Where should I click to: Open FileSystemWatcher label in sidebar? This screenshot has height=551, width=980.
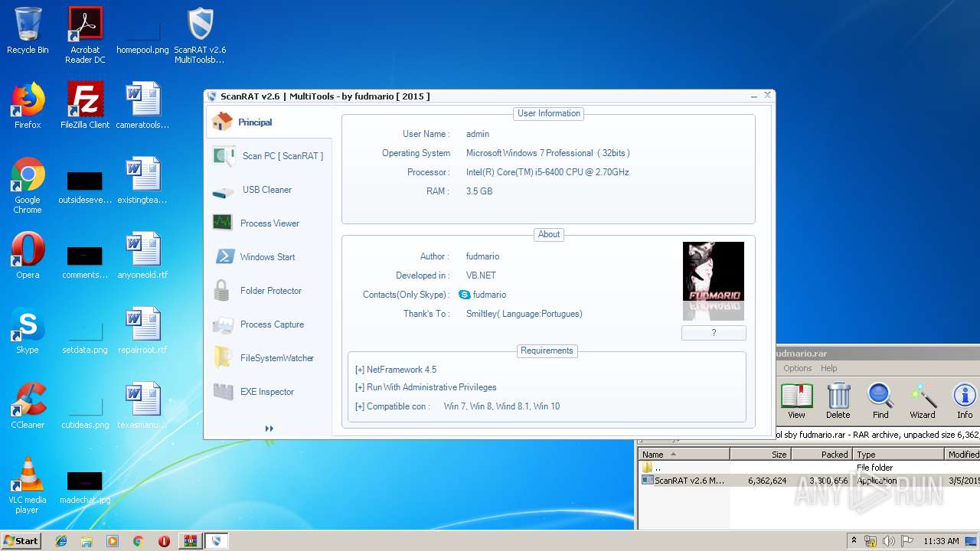(x=277, y=358)
